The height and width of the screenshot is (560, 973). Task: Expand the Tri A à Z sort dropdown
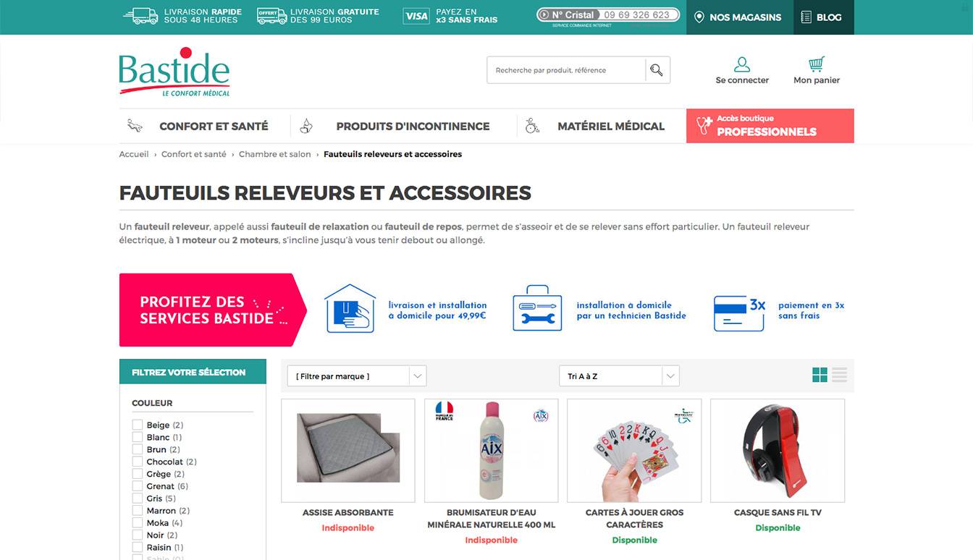point(619,376)
